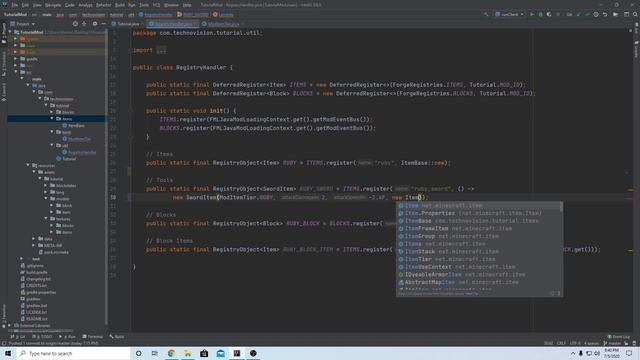
Task: Click the Debug bug icon in the toolbar
Action: point(540,14)
